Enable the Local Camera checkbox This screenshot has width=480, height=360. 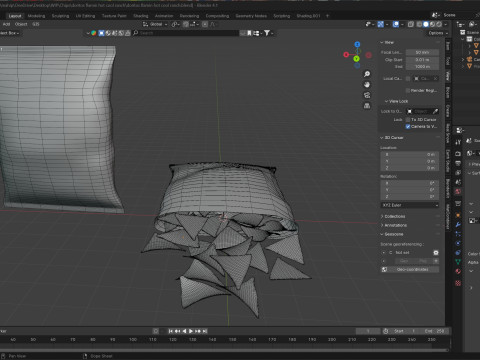(408, 79)
